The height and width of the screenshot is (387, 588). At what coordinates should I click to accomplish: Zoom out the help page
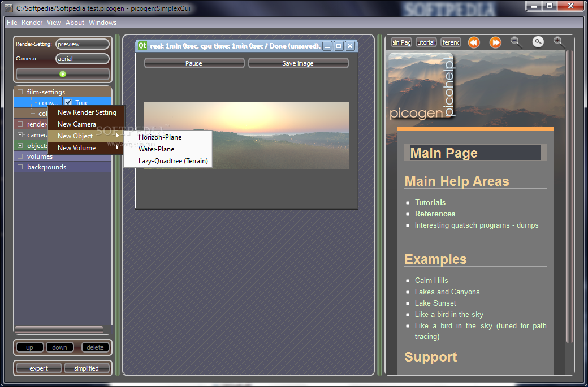[x=517, y=42]
